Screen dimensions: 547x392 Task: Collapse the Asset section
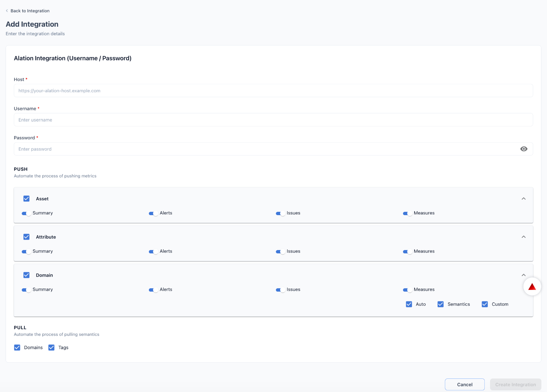(x=524, y=199)
